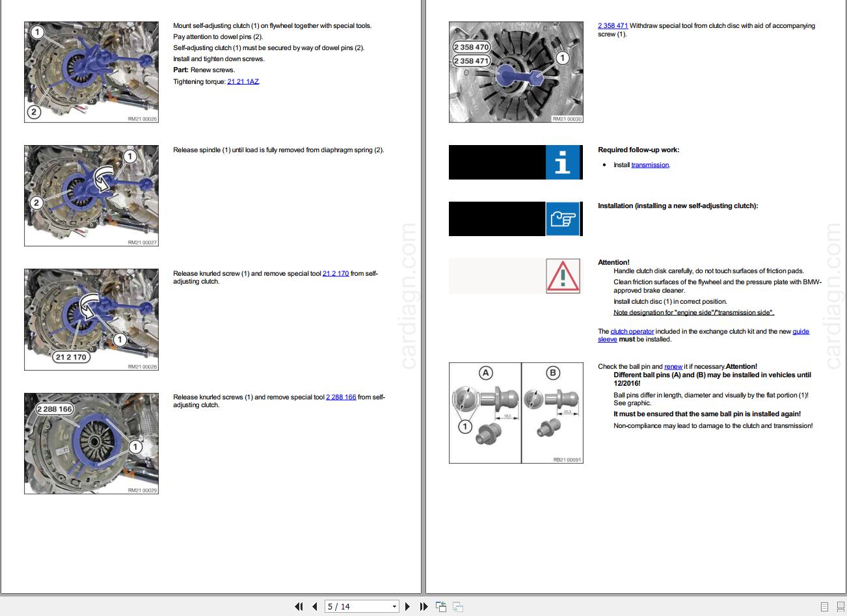This screenshot has height=616, width=847.
Task: Open the transmission installation link
Action: pyautogui.click(x=650, y=165)
